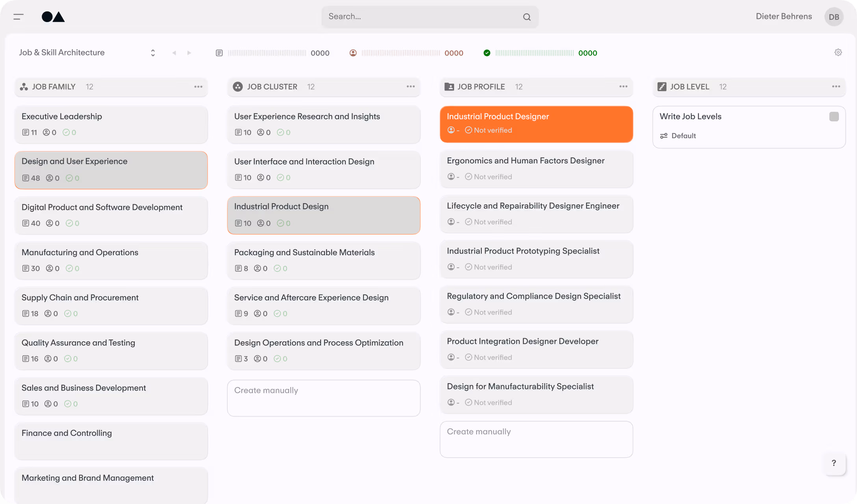
Task: Click Not verified on Product Integration Designer Developer
Action: point(493,358)
